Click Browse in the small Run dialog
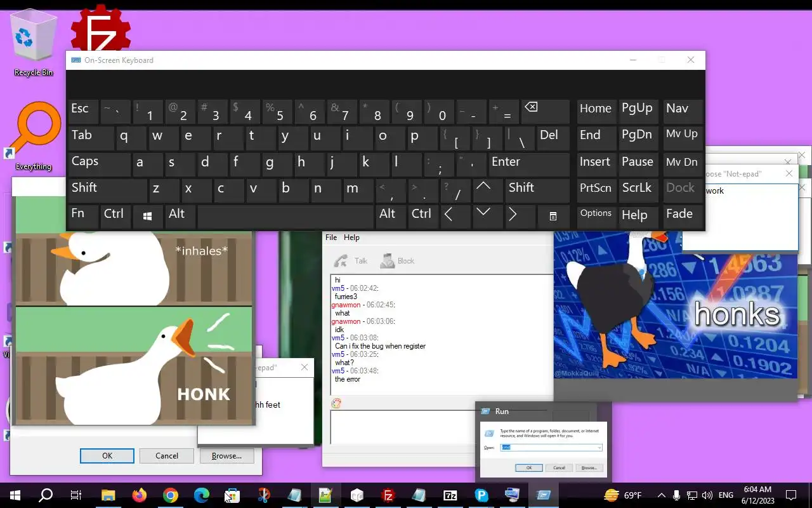The width and height of the screenshot is (812, 508). 589,467
